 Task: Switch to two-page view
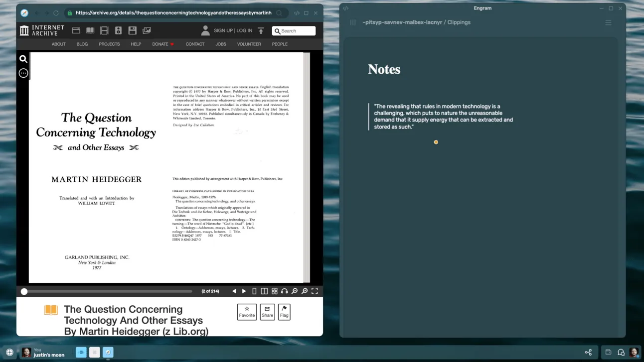(264, 291)
